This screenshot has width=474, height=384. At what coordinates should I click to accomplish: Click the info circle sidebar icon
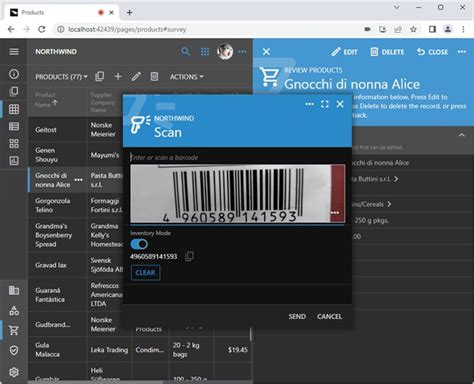pyautogui.click(x=14, y=74)
